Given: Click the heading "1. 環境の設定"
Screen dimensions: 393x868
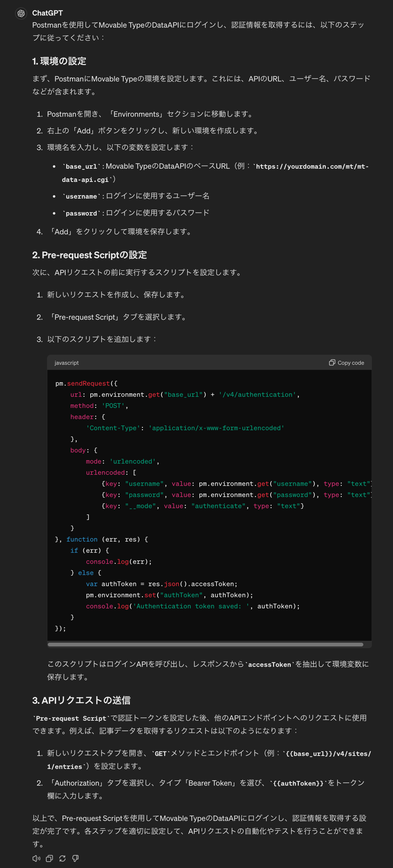Looking at the screenshot, I should [x=59, y=61].
